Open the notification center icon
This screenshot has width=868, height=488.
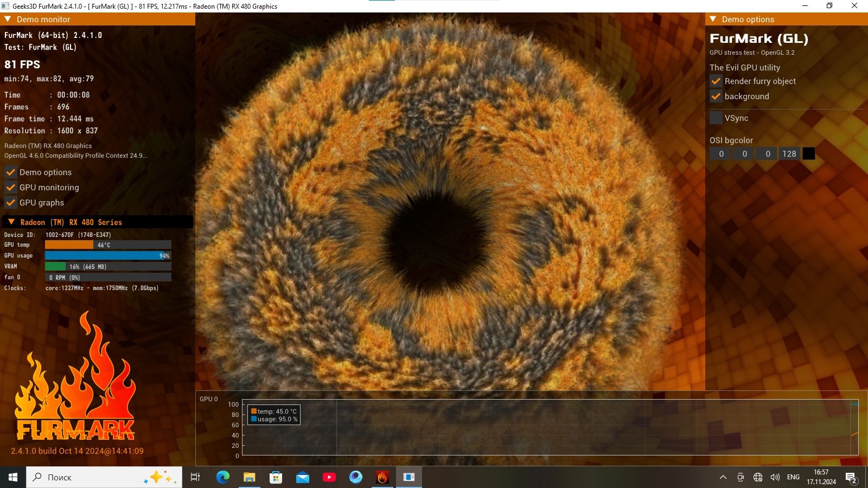pos(851,478)
